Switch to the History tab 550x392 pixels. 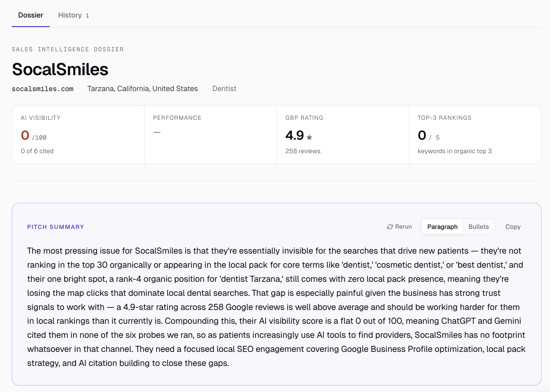click(x=73, y=15)
